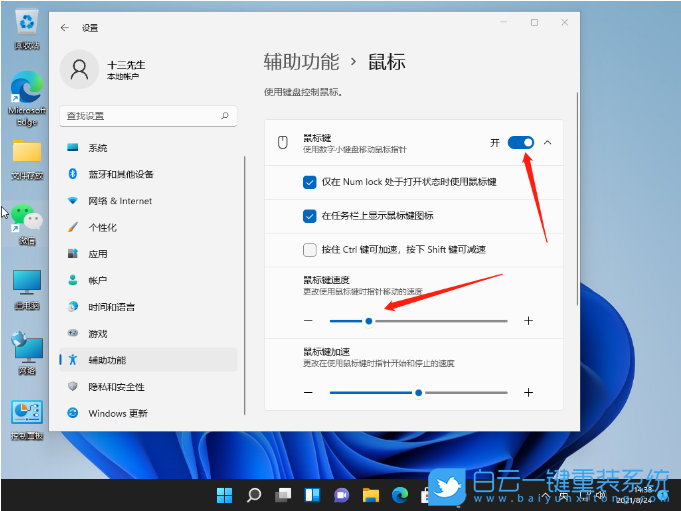Open the 系统 settings category
Viewport: 681px width, 511px height.
[x=149, y=148]
